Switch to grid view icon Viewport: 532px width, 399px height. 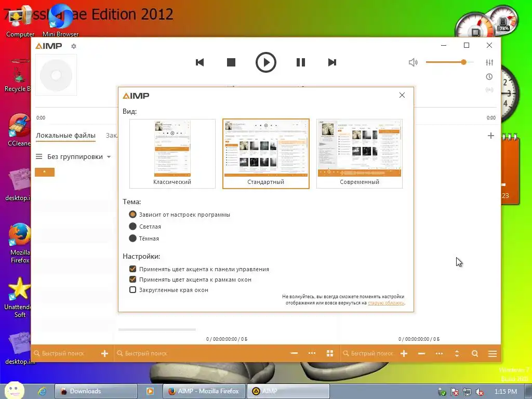coord(330,353)
